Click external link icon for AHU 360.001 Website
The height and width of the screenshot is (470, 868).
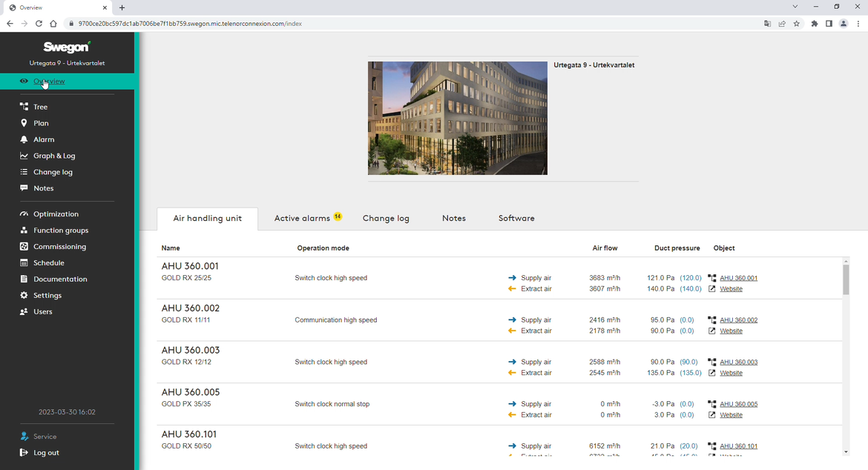click(712, 288)
